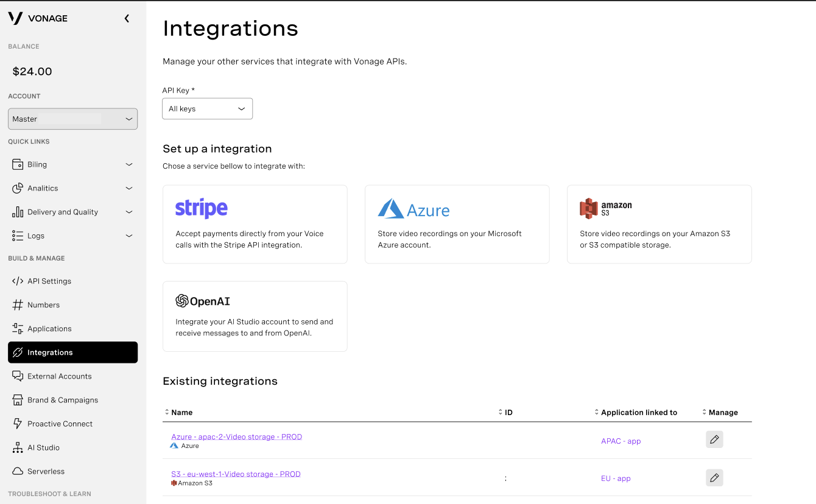The height and width of the screenshot is (504, 816).
Task: Edit the S3 eu-west-1 integration via pencil icon
Action: (x=714, y=478)
